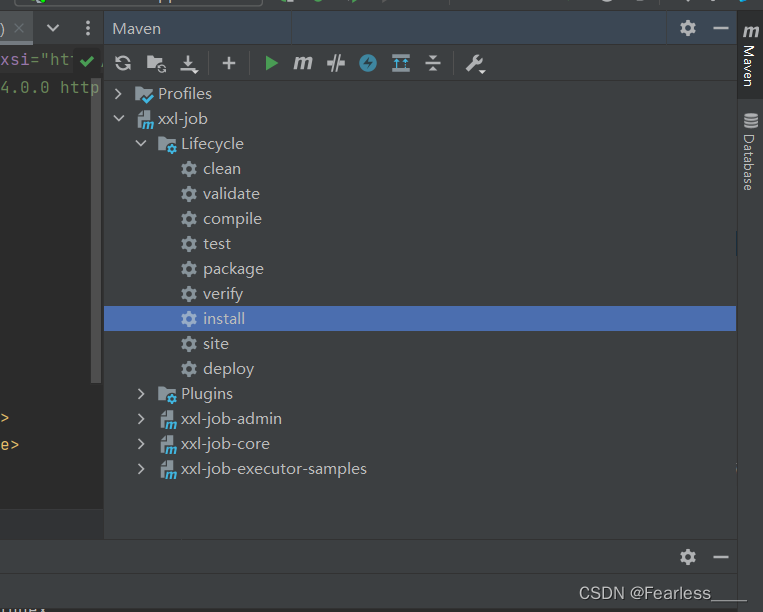Click the Maven panel title
This screenshot has width=763, height=612.
coord(137,29)
